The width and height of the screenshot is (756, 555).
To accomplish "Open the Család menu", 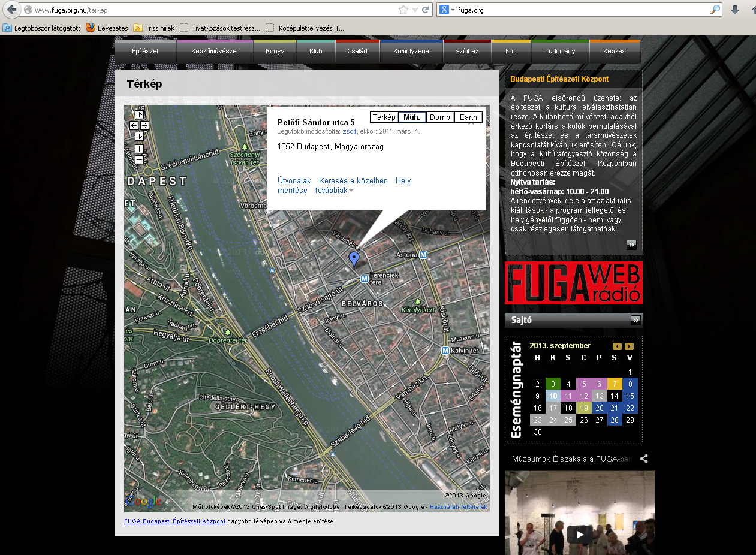I will [x=357, y=51].
